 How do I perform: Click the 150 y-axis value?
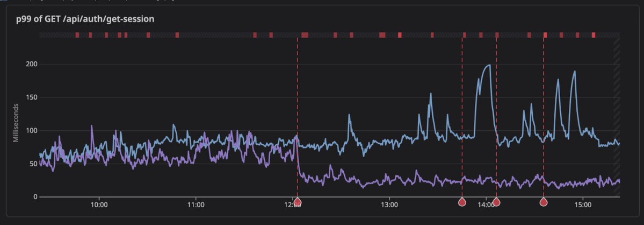point(32,97)
